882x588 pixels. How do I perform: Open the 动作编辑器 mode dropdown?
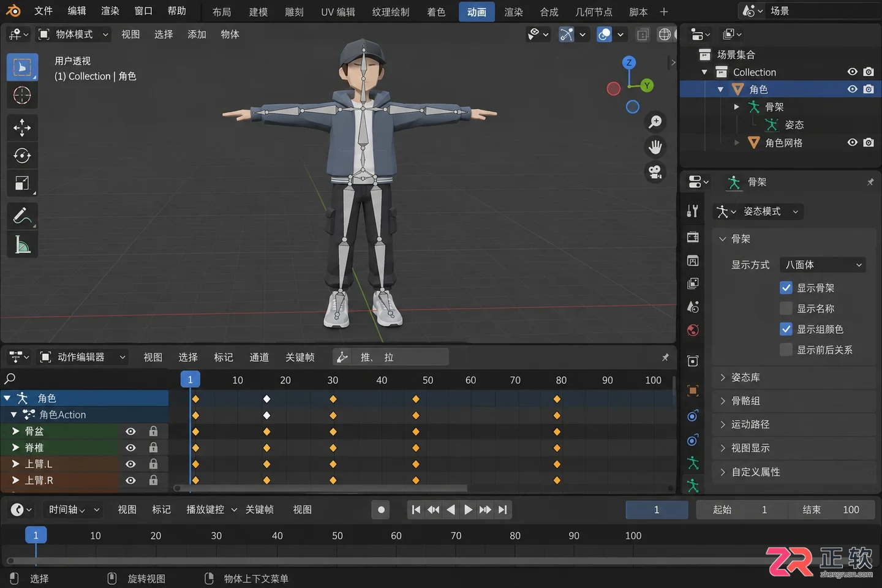click(81, 357)
